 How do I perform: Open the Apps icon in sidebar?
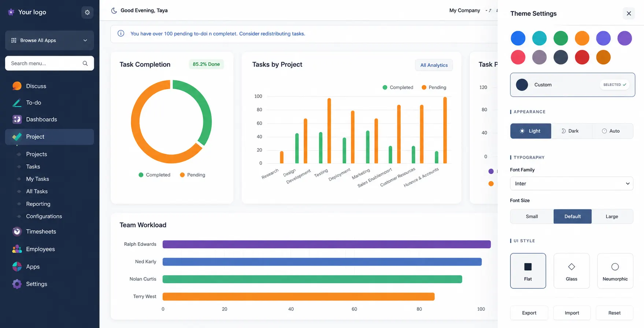17,267
